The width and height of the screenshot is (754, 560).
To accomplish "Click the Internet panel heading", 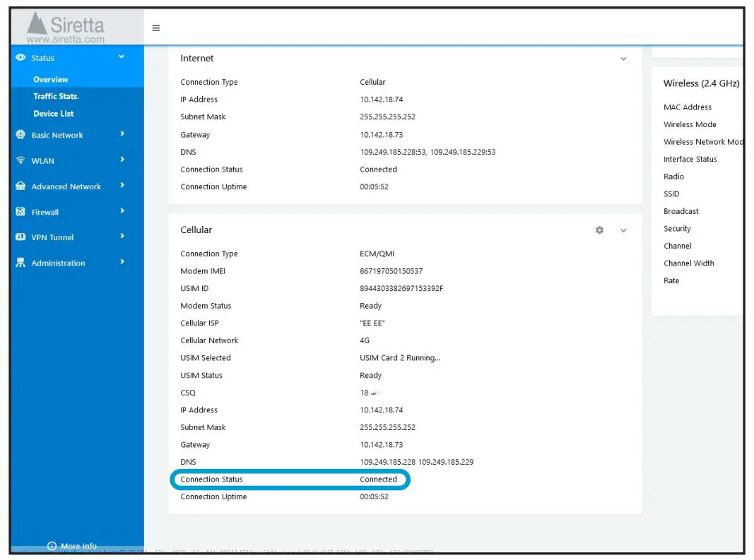I will pyautogui.click(x=196, y=58).
